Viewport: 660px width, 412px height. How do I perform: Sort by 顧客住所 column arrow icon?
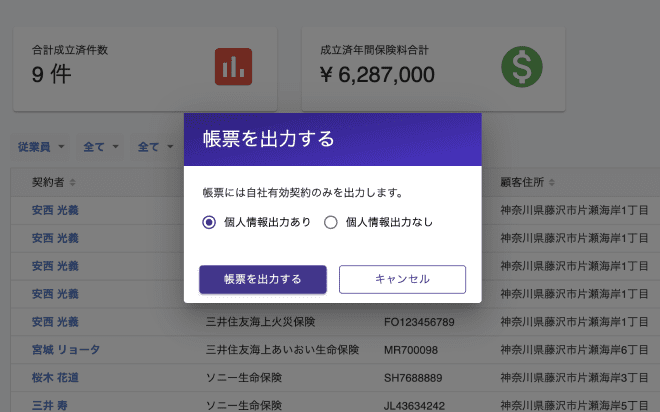tap(551, 182)
